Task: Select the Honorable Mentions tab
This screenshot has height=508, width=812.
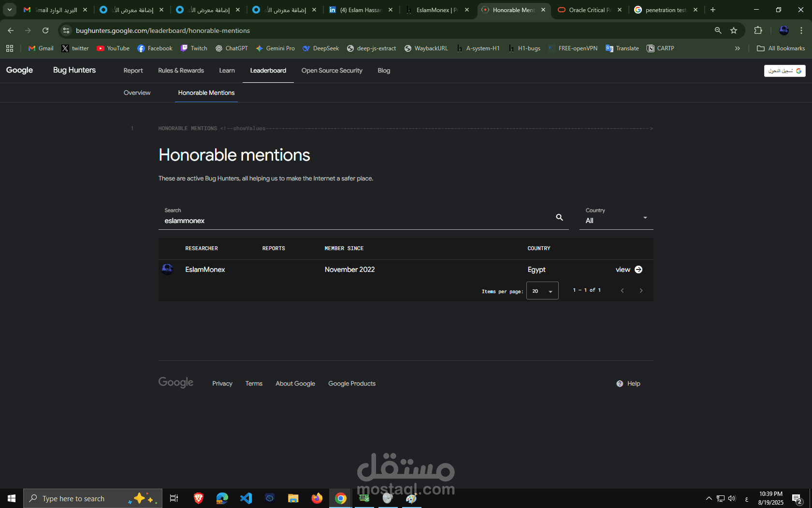Action: coord(206,93)
